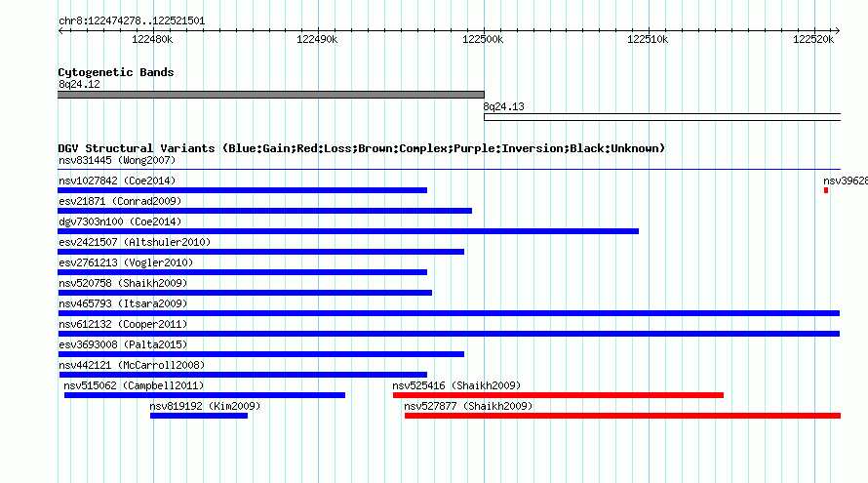This screenshot has height=483, width=868.
Task: Click the small red nsv39628 variant marker
Action: coord(826,190)
